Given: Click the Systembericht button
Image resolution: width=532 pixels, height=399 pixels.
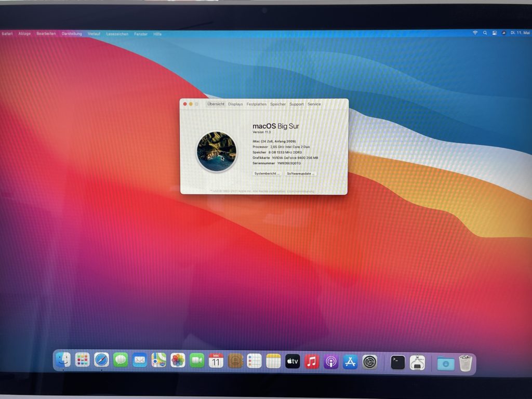Looking at the screenshot, I should click(267, 174).
